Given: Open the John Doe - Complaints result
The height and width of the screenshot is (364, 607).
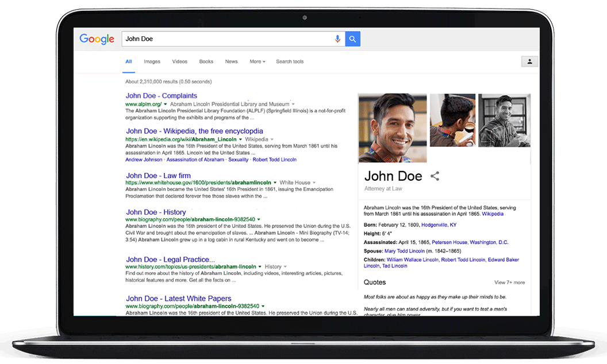Looking at the screenshot, I should 162,95.
